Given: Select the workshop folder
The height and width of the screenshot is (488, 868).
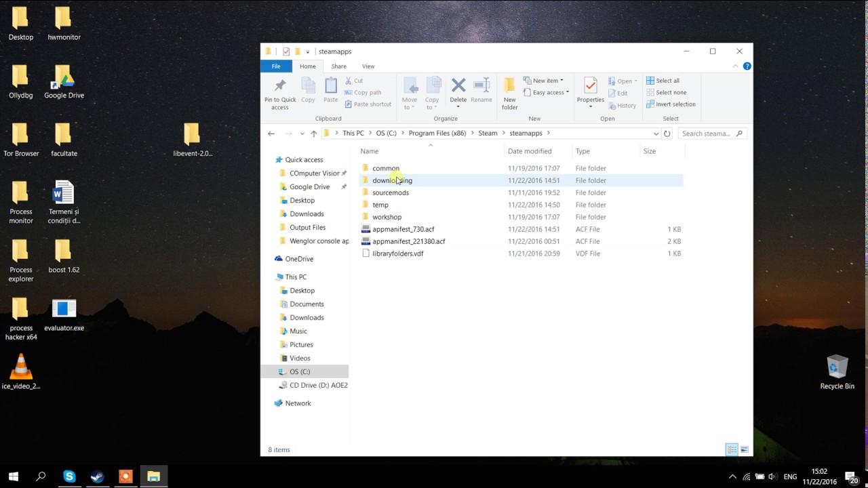Looking at the screenshot, I should 387,217.
